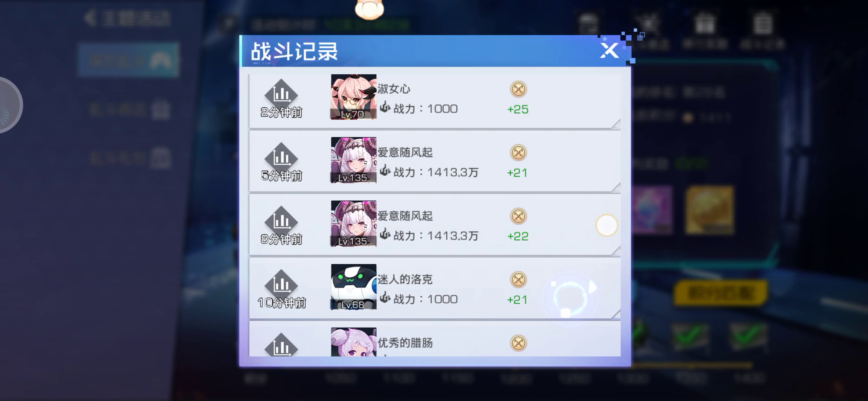Screen dimensions: 868x401
Task: Click crossed-swords medal on the +25 record
Action: [x=519, y=89]
